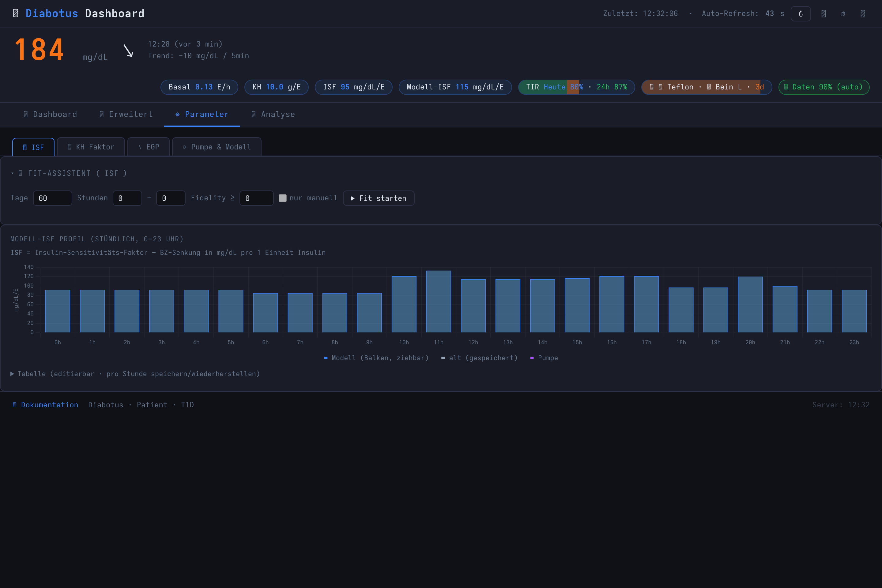This screenshot has width=882, height=588.
Task: Switch to the Analyse tab
Action: pyautogui.click(x=273, y=114)
